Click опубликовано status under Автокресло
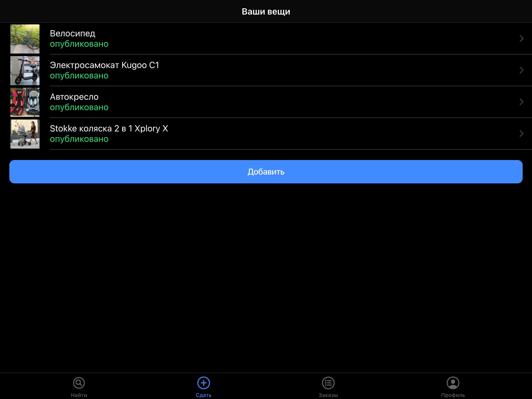The image size is (532, 399). point(79,107)
